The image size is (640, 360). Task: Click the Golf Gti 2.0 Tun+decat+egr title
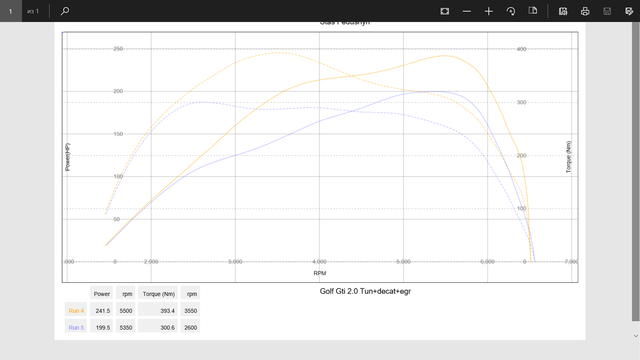365,291
